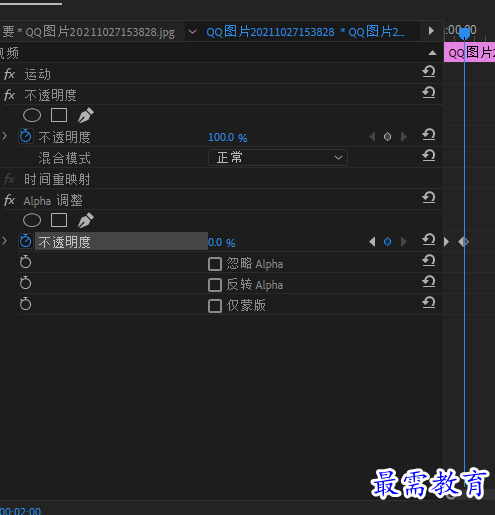
Task: Select the blue sequence clip QQ图片20211027153828 tab
Action: pyautogui.click(x=305, y=32)
